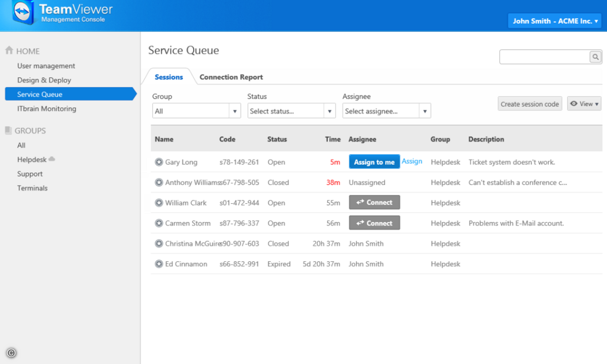Select the Terminals group in sidebar
Screen dimensions: 607x364
[32, 188]
